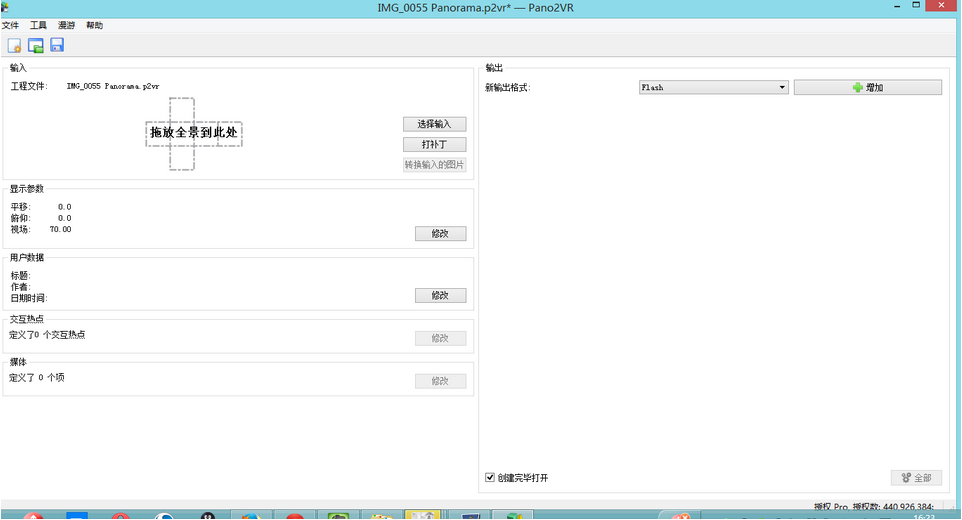Select the highlighted Pano2VR taskbar icon
This screenshot has width=962, height=520.
coord(422,514)
